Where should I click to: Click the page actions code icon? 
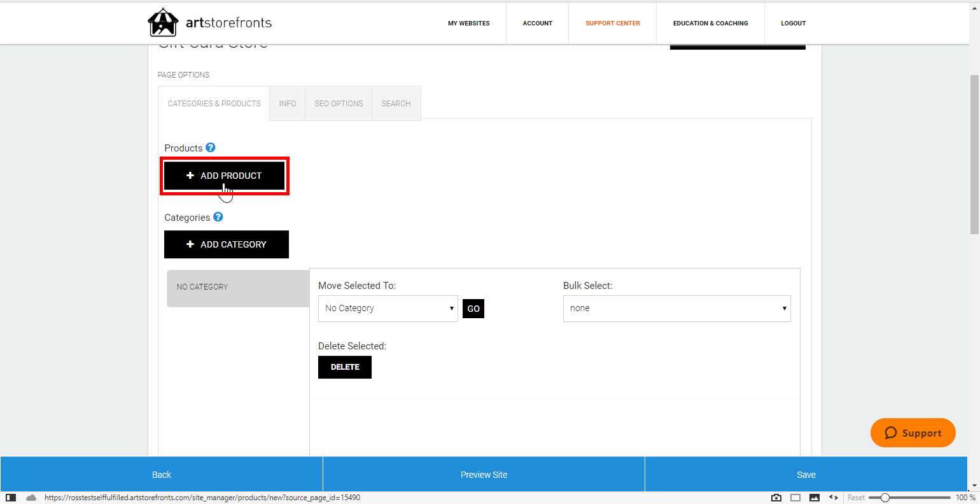coord(834,498)
